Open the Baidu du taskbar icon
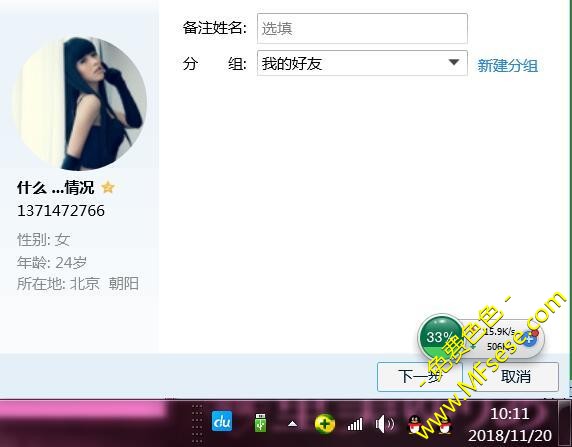This screenshot has height=447, width=572. click(222, 421)
